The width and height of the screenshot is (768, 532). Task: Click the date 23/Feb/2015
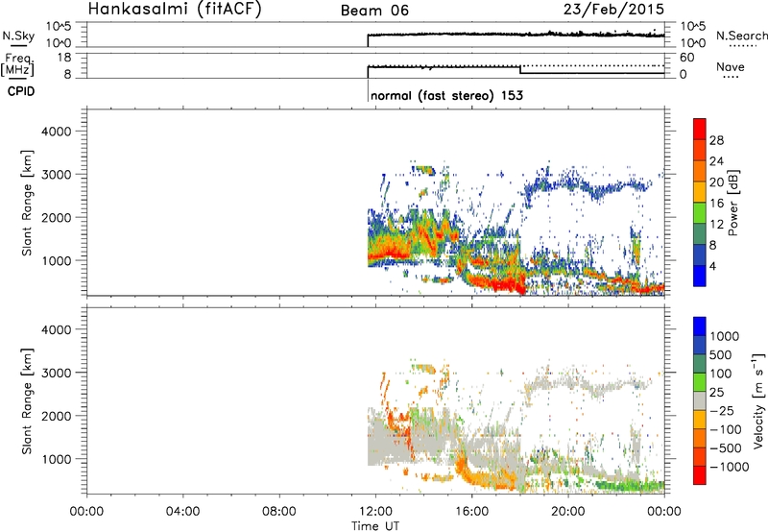point(613,9)
